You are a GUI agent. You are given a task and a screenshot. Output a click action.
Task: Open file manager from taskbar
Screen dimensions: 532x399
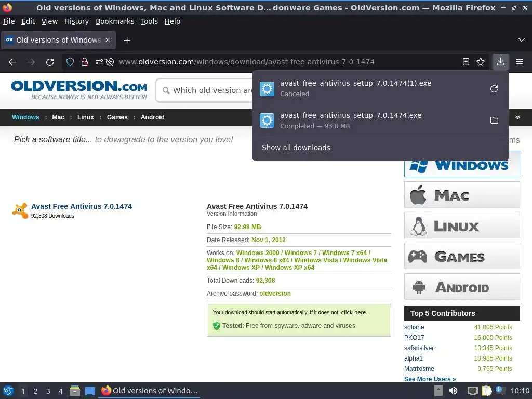point(75,391)
